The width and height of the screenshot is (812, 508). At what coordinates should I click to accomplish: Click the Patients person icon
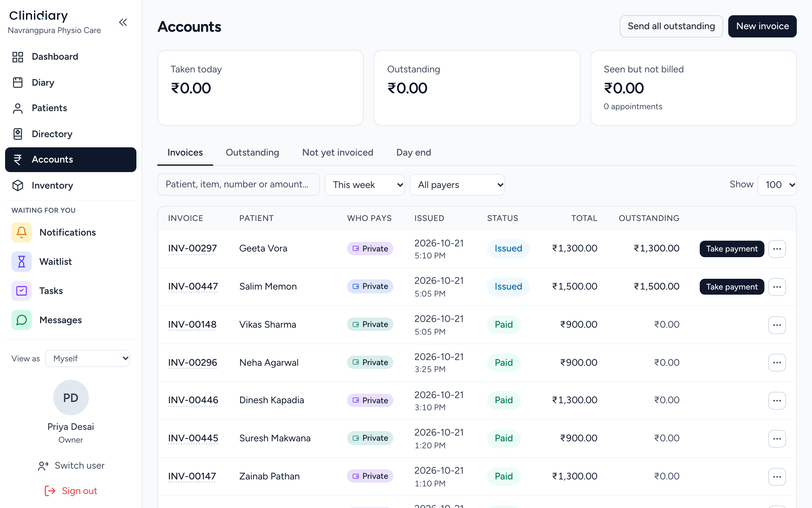[18, 108]
